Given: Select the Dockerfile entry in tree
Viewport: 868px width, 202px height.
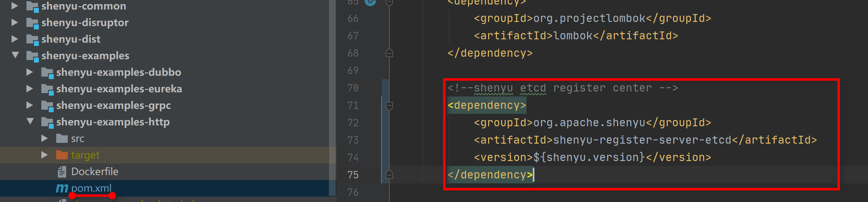Looking at the screenshot, I should coord(95,171).
